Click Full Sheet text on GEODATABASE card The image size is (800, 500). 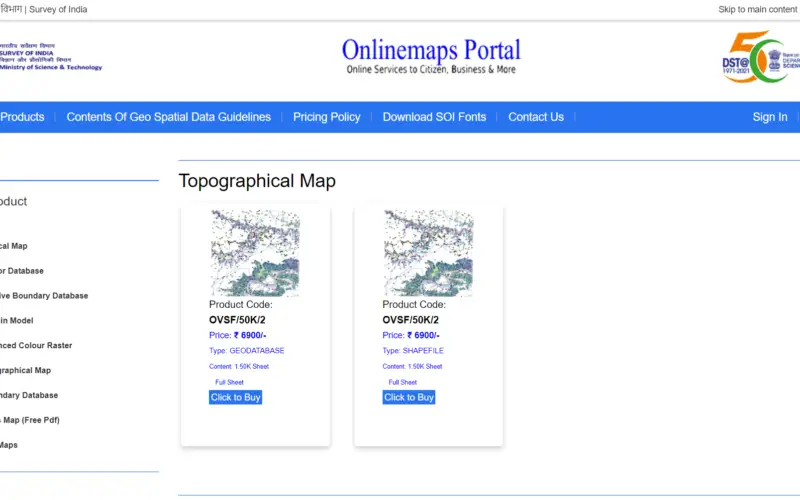[x=229, y=382]
